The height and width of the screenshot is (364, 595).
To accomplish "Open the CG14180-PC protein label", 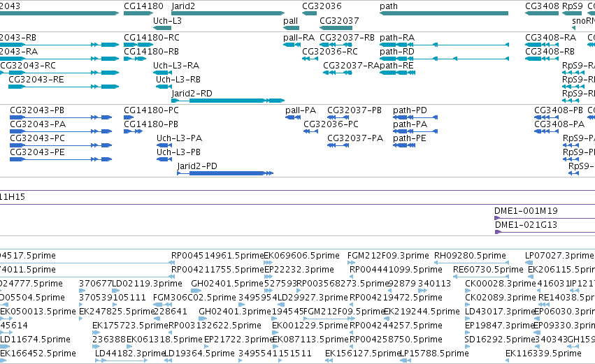I will (x=151, y=110).
